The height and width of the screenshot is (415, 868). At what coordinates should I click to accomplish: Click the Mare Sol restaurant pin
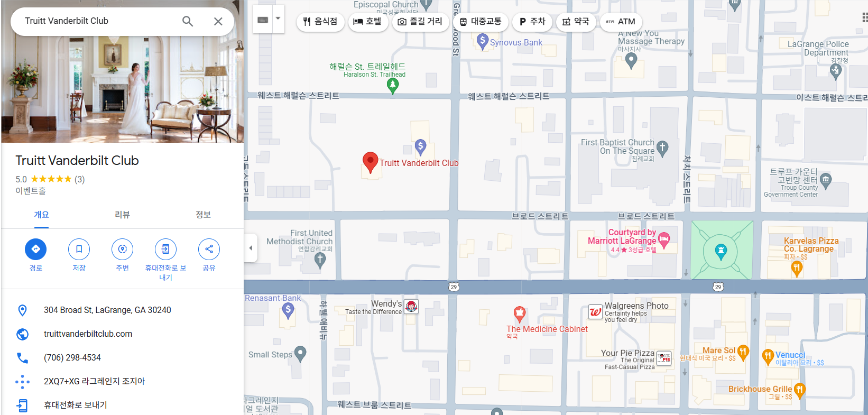tap(743, 353)
